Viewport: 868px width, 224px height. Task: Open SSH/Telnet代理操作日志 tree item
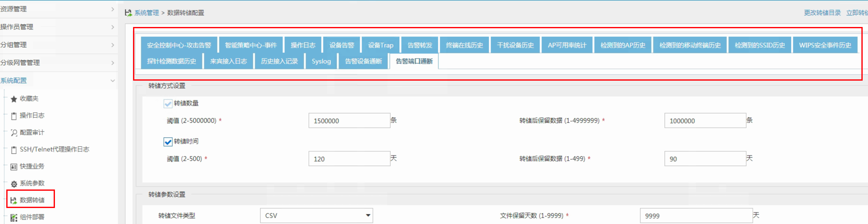coord(55,149)
